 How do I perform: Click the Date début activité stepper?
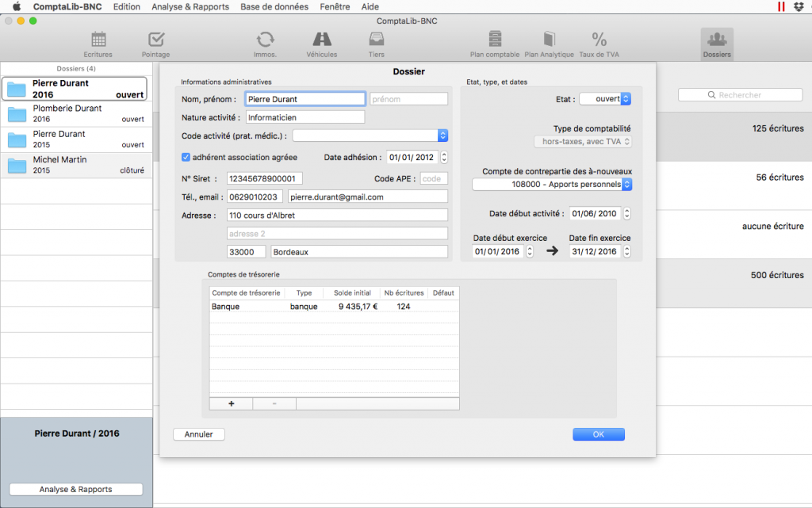point(627,214)
